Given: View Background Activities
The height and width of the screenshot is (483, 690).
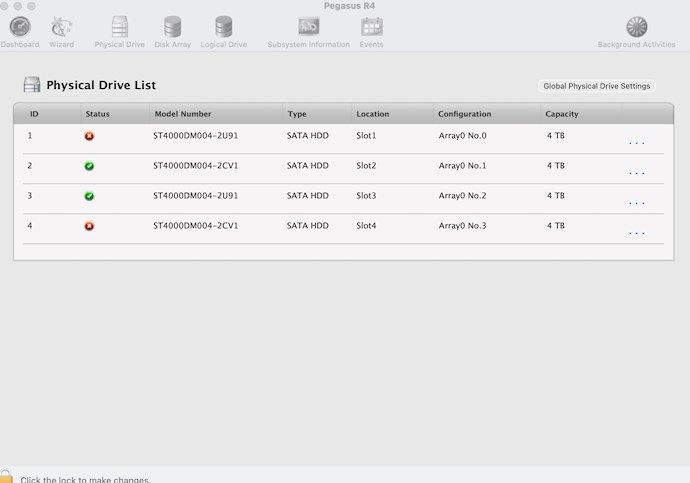Looking at the screenshot, I should click(636, 28).
